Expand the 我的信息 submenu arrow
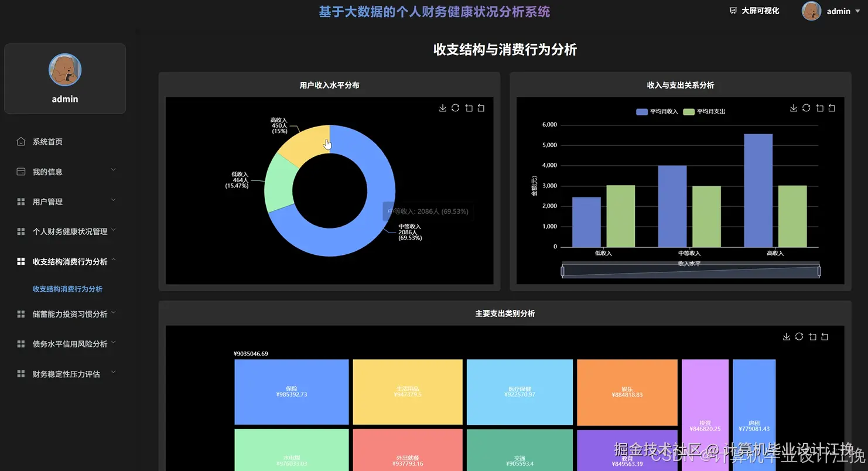868x471 pixels. pyautogui.click(x=114, y=170)
